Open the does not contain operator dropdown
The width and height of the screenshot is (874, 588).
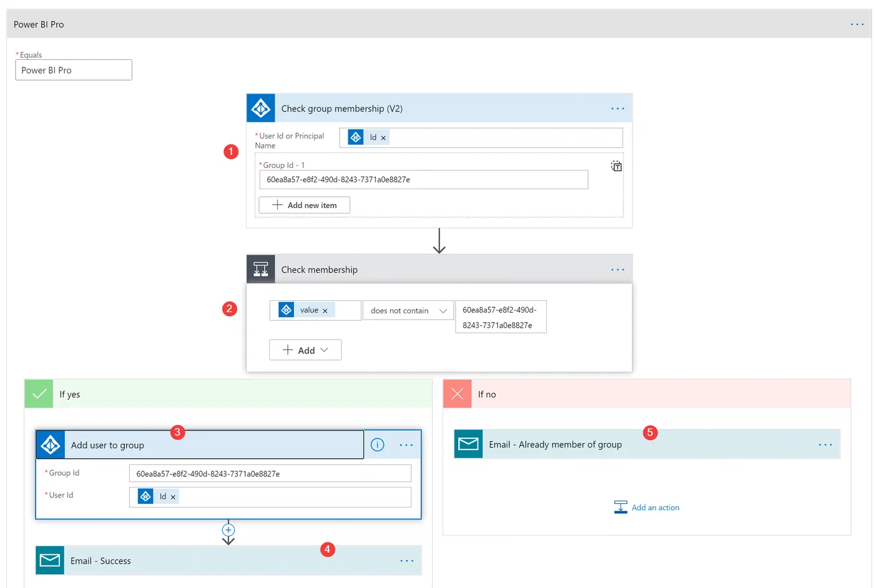coord(408,310)
